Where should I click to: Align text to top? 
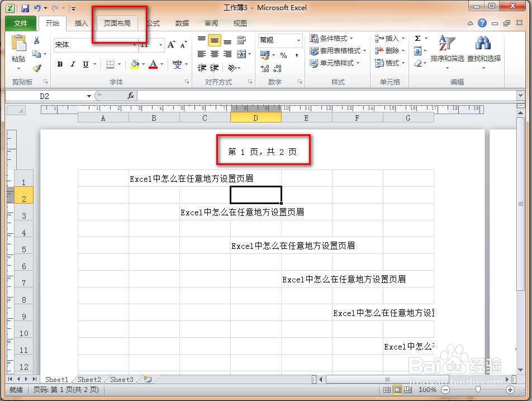(x=202, y=40)
